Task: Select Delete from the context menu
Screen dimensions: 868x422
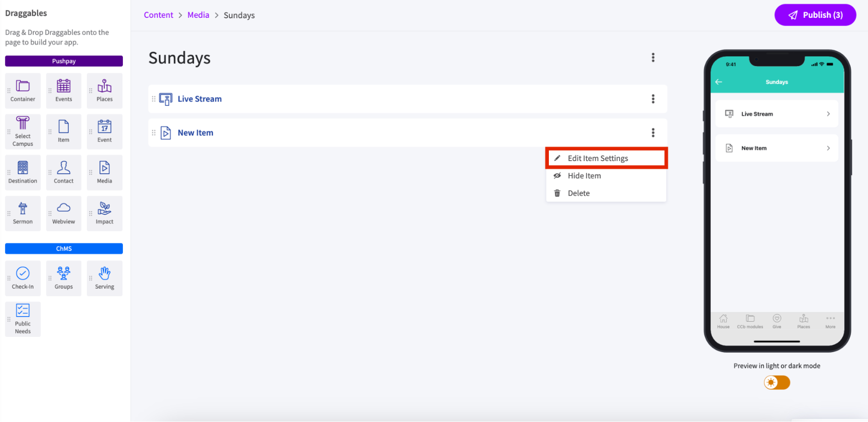Action: coord(579,193)
